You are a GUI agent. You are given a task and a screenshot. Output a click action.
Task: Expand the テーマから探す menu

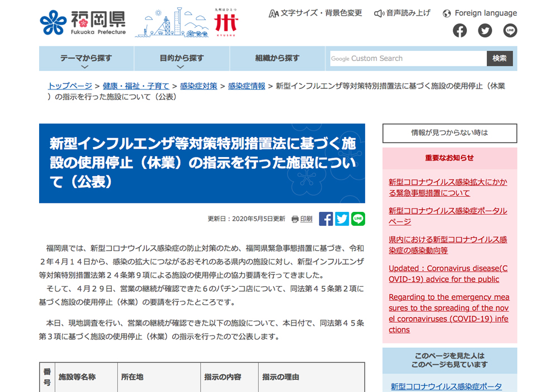click(x=86, y=59)
